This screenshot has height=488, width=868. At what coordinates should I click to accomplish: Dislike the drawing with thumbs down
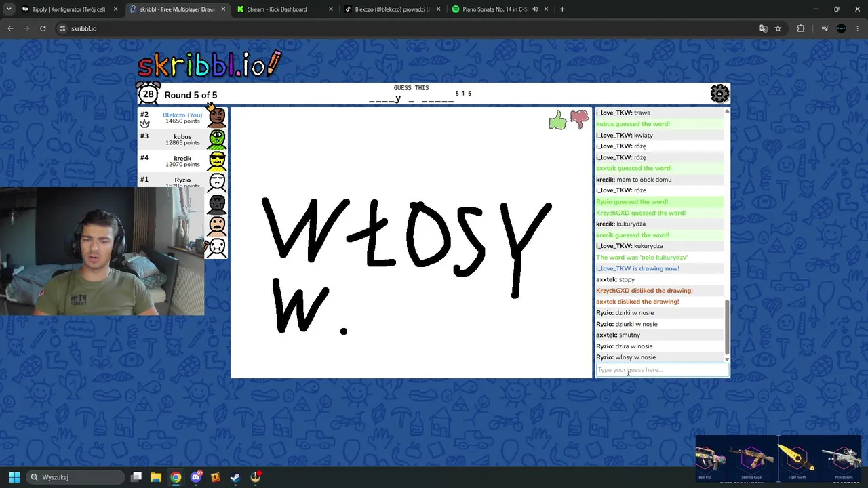580,120
